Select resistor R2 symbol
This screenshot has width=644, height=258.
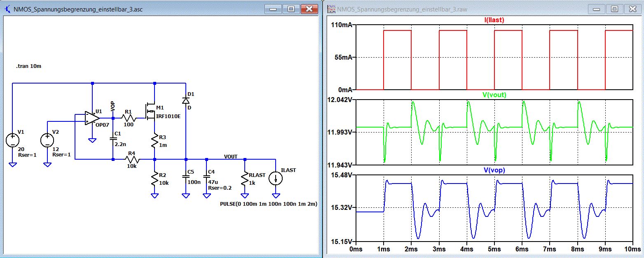tap(155, 178)
